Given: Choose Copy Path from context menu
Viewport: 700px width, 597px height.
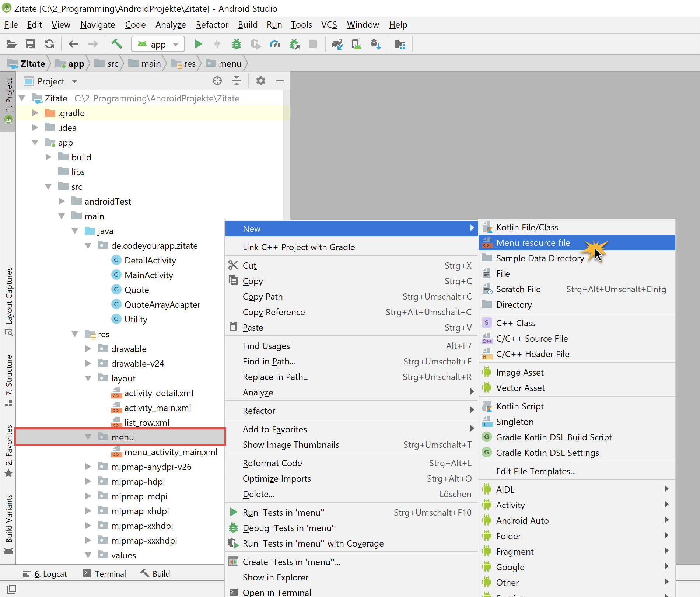Looking at the screenshot, I should tap(351, 296).
